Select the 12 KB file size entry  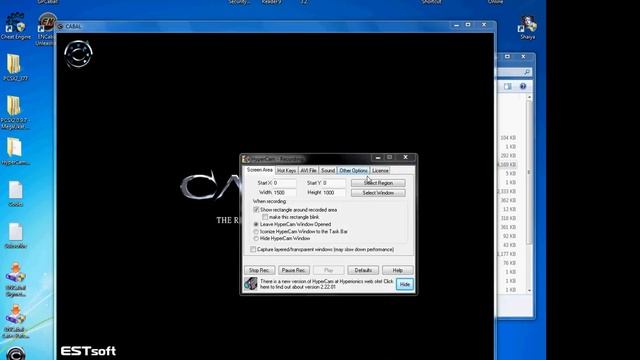point(509,209)
